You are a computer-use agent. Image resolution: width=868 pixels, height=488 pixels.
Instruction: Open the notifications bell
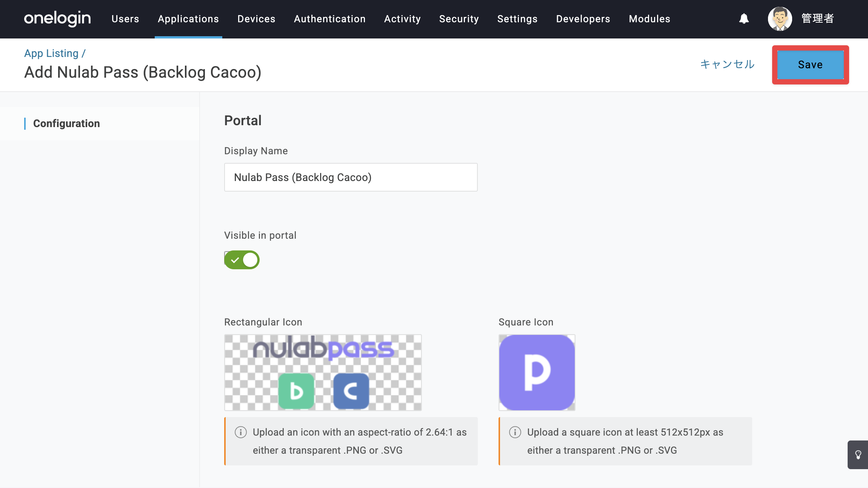(x=744, y=18)
